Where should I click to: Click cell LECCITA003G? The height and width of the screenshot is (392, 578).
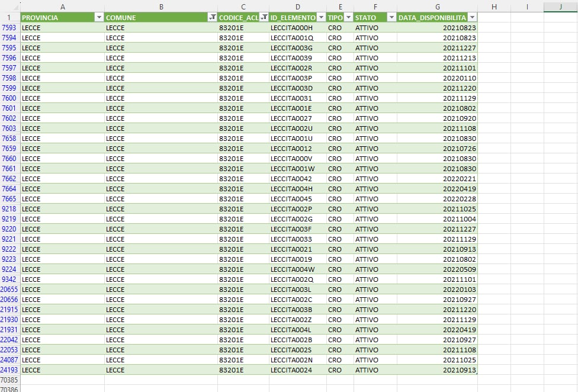(298, 48)
